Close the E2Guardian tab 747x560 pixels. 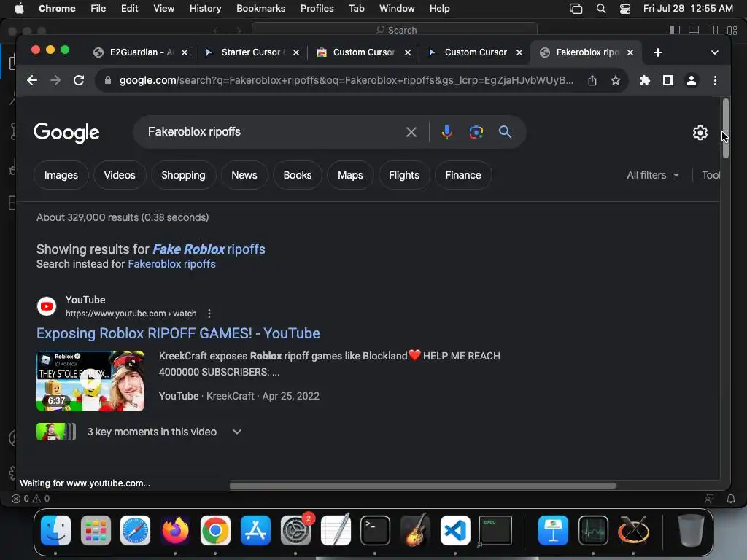pyautogui.click(x=185, y=52)
